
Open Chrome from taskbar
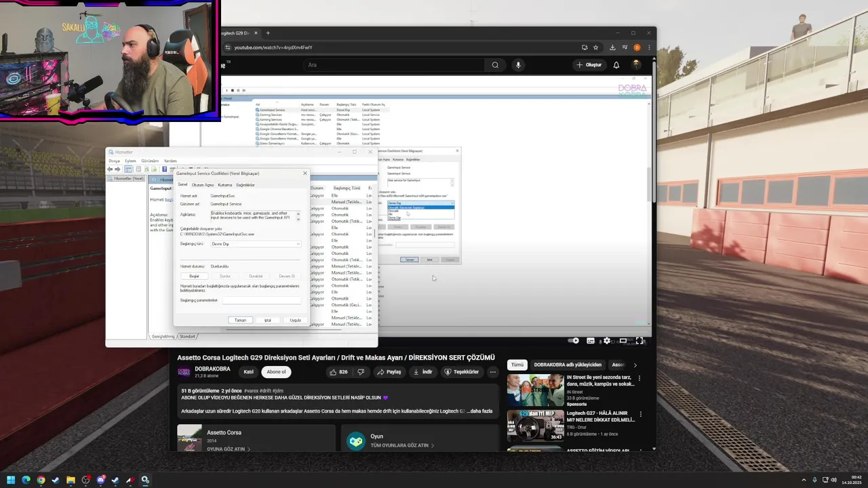(41, 480)
